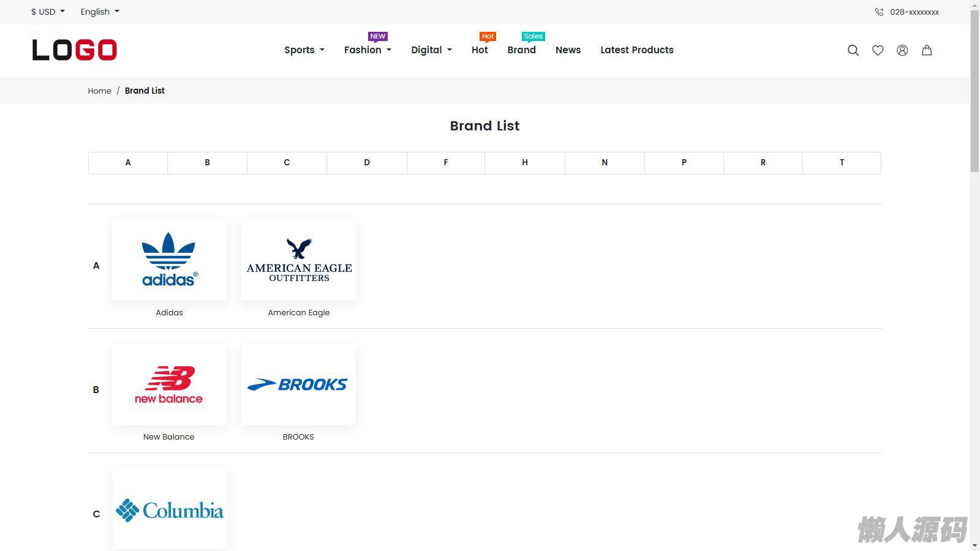The width and height of the screenshot is (980, 551).
Task: Jump to brands under letter P tab
Action: click(684, 163)
